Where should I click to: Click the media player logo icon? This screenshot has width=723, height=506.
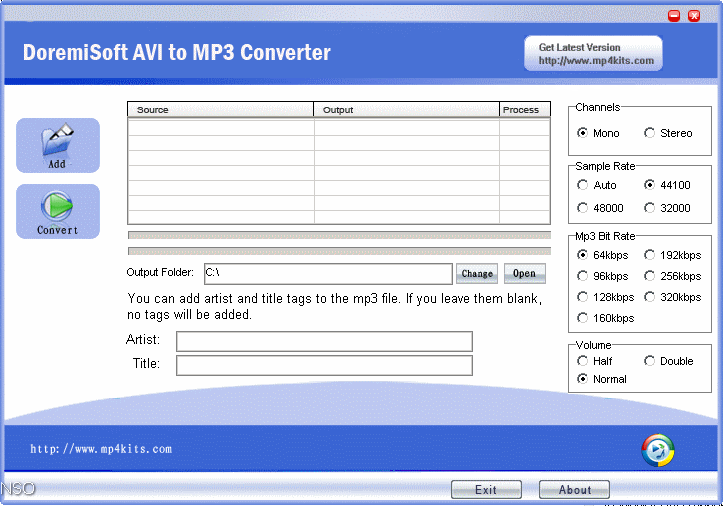pos(657,450)
